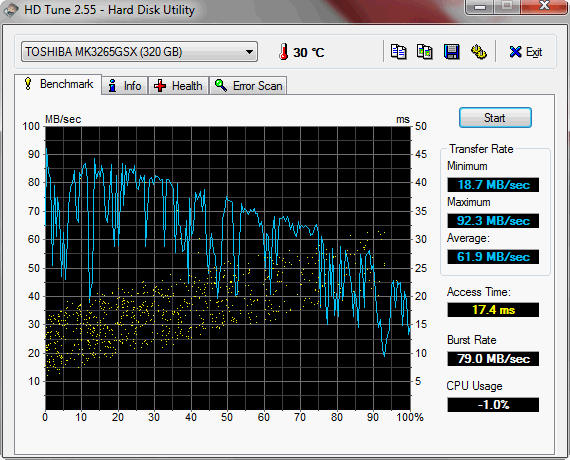
Task: Click the Average transfer rate value field
Action: tap(493, 257)
